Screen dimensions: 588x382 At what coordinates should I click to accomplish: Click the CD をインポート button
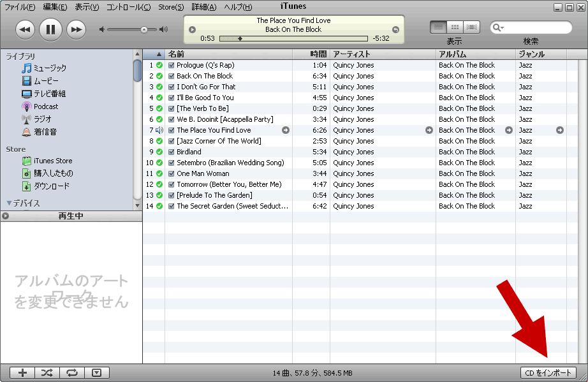[x=548, y=372]
